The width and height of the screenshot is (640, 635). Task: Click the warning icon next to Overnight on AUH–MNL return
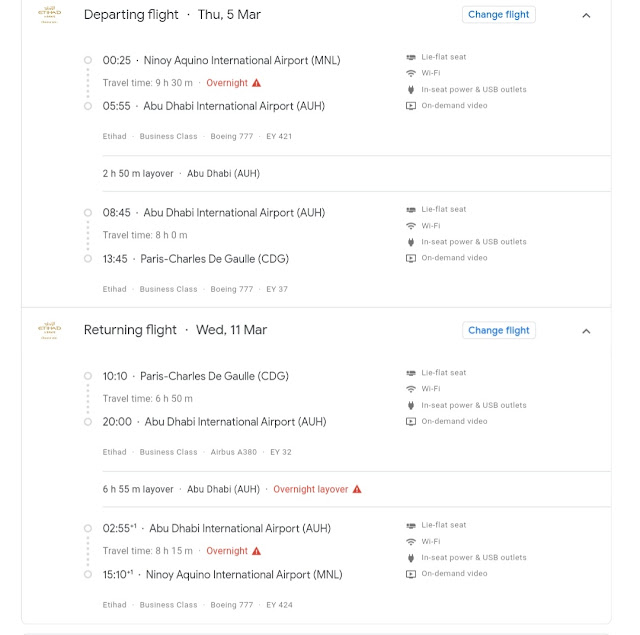pos(256,551)
